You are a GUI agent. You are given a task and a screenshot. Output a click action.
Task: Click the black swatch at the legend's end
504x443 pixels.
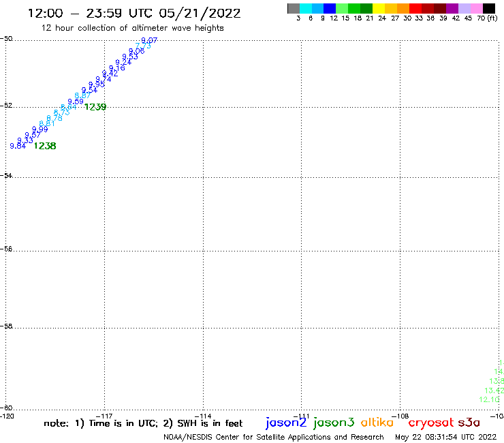(x=489, y=8)
